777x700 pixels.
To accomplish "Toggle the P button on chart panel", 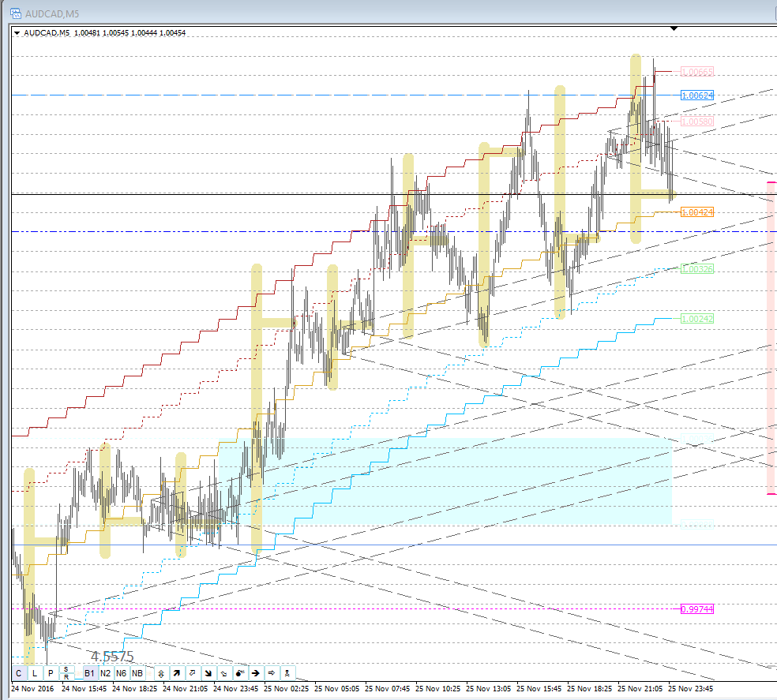I will pos(51,673).
